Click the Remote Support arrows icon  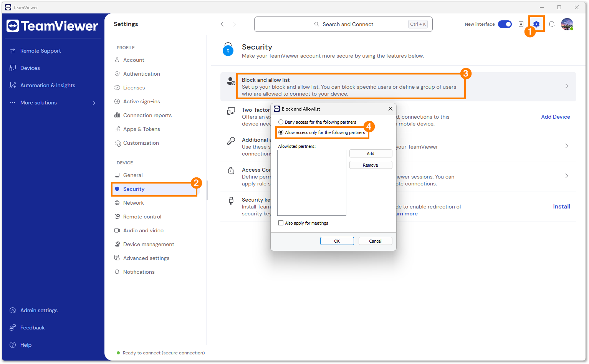click(x=13, y=51)
